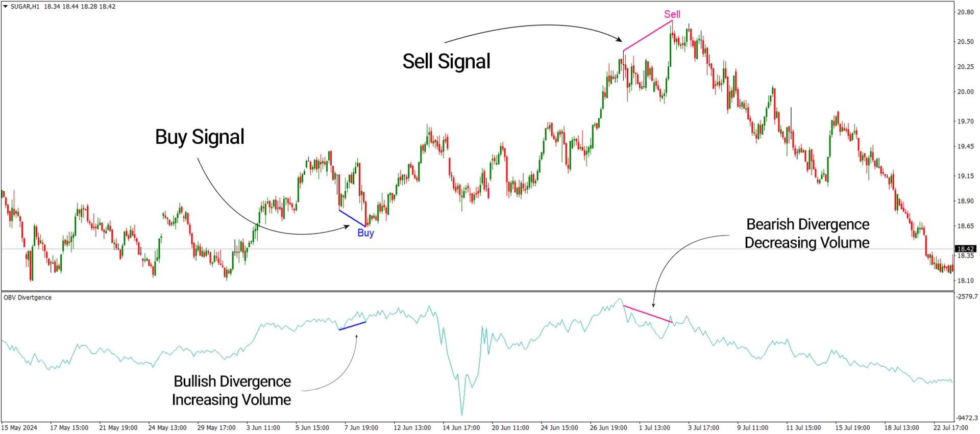Click the 12 Jun 13:00 time label
Viewport: 980px width, 434px height.
[412, 427]
